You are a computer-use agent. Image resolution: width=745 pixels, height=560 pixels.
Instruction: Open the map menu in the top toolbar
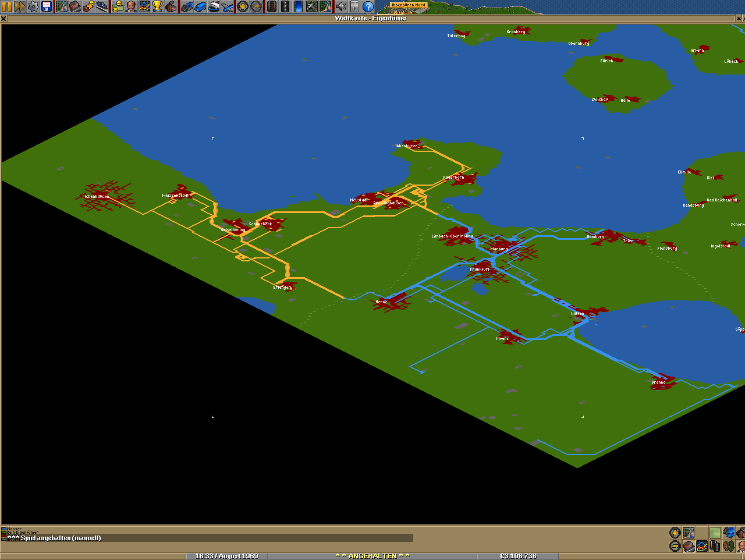[x=62, y=6]
